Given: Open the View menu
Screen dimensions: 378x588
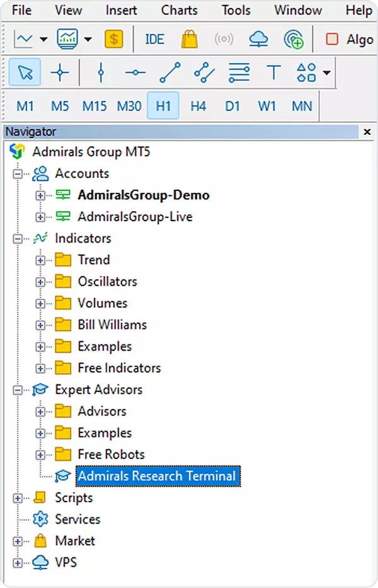Looking at the screenshot, I should pos(69,10).
